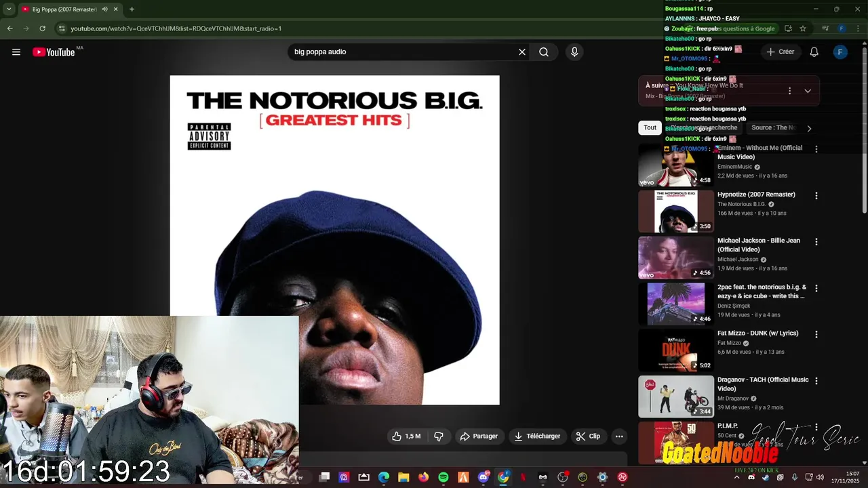The image size is (868, 488).
Task: Visit The Notorious B.I.G. channel name
Action: [741, 204]
